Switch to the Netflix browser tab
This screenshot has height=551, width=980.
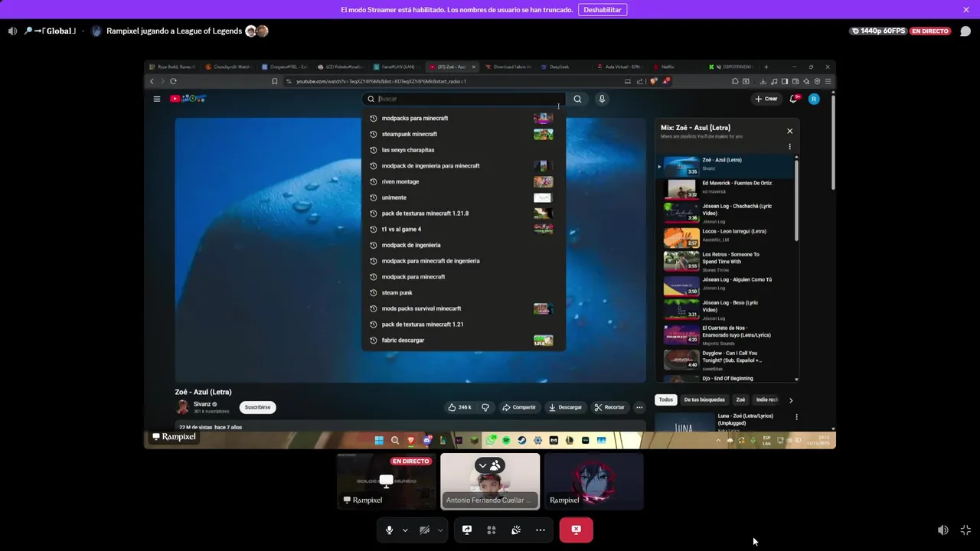click(668, 67)
